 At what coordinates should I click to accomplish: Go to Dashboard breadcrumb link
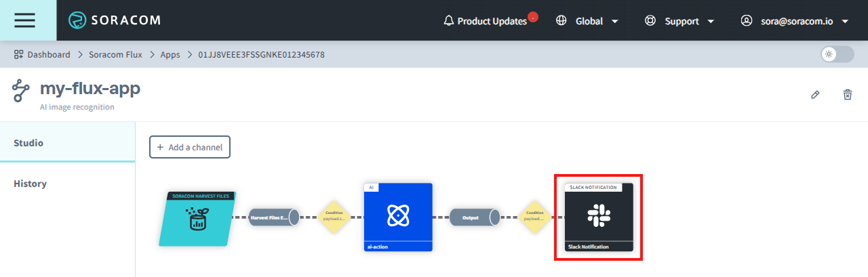click(42, 54)
